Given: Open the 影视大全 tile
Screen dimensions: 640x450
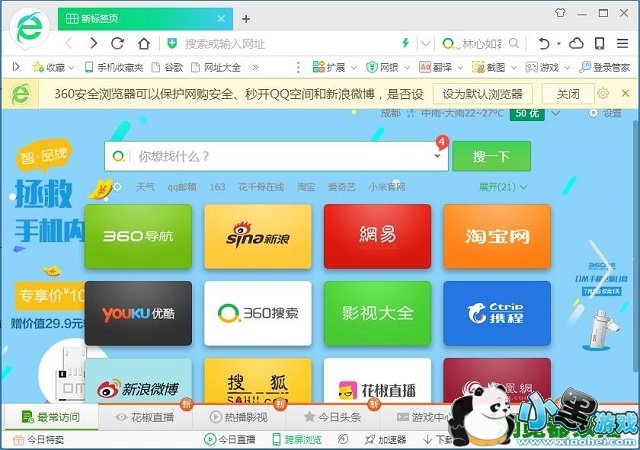Looking at the screenshot, I should pos(378,313).
